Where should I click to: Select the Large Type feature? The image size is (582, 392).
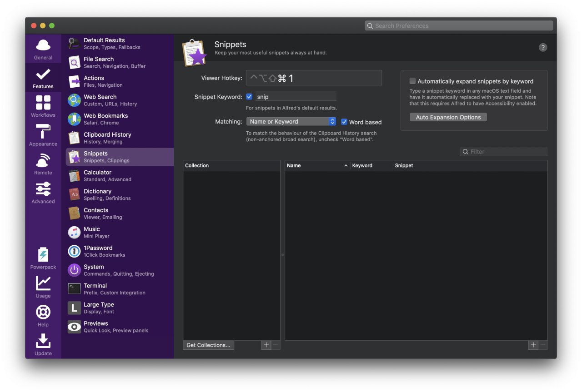pyautogui.click(x=120, y=308)
